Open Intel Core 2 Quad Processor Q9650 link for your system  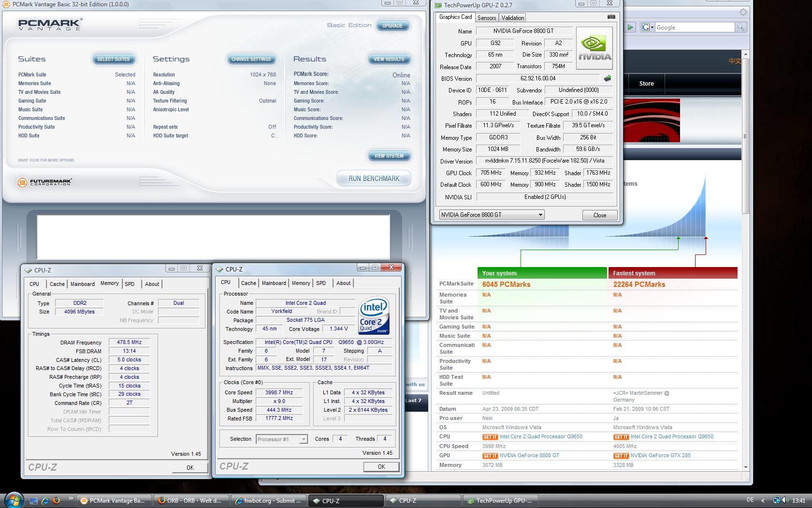point(541,436)
